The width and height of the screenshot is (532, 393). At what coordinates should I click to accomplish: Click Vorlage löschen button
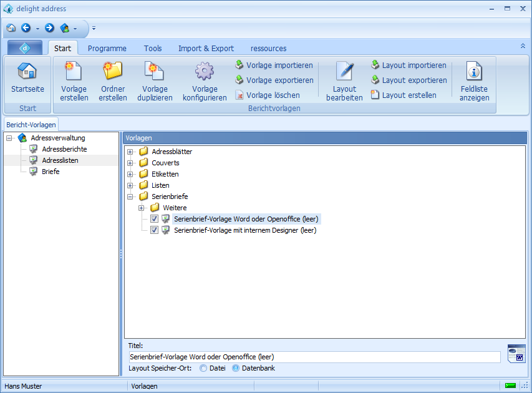[267, 95]
